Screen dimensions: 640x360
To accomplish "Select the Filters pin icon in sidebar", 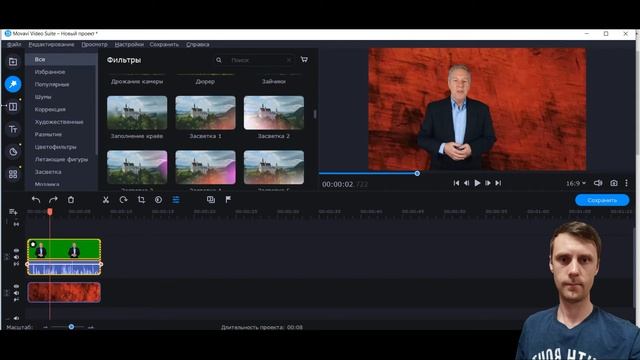I will click(13, 84).
